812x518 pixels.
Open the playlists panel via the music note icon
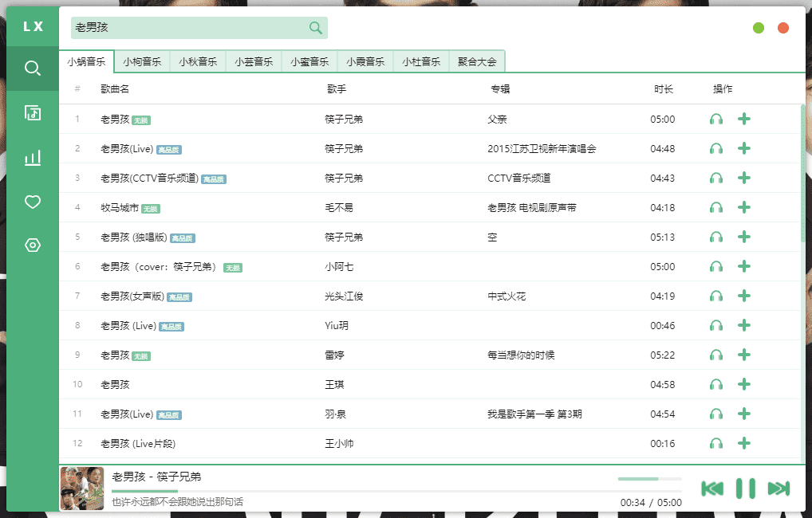[x=32, y=112]
